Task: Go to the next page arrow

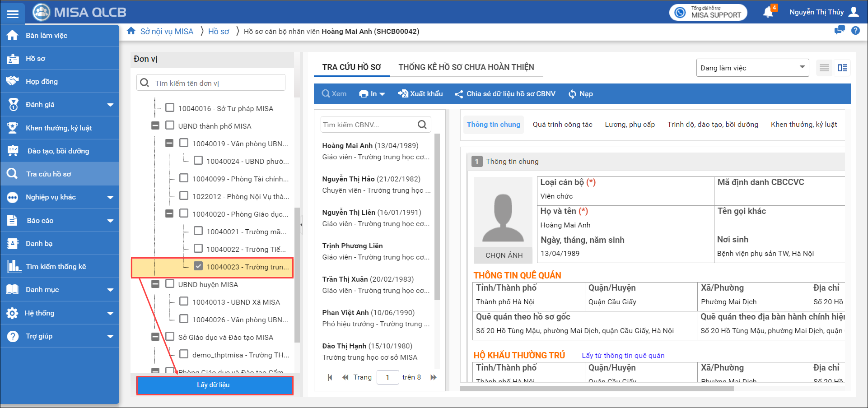Action: click(434, 377)
